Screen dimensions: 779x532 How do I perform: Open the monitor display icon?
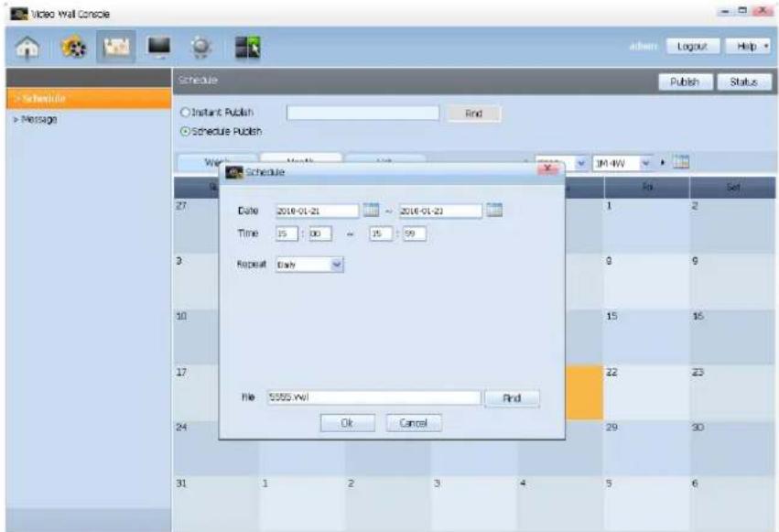click(159, 48)
